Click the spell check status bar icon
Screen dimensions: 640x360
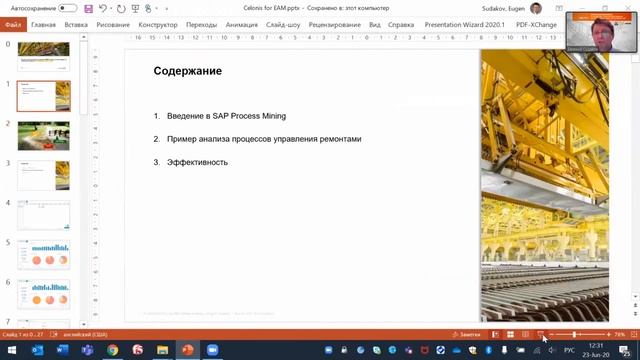pyautogui.click(x=54, y=335)
